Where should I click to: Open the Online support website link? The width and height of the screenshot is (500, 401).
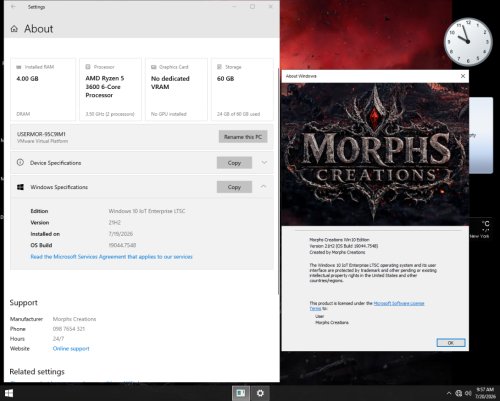[x=71, y=349]
